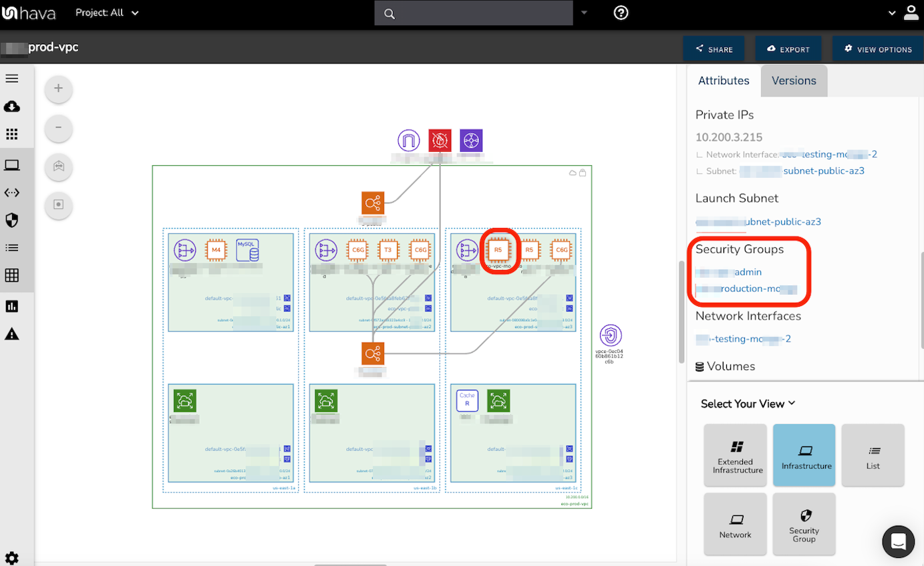Viewport: 924px width, 566px height.
Task: Follow the subnet-public-az3 link under Launch Subnet
Action: tap(758, 221)
